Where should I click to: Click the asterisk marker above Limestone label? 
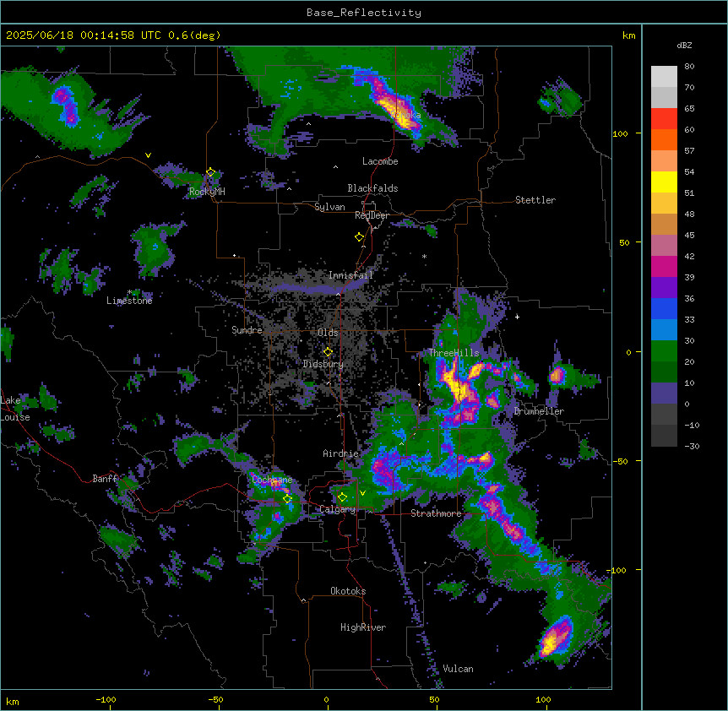click(x=129, y=292)
